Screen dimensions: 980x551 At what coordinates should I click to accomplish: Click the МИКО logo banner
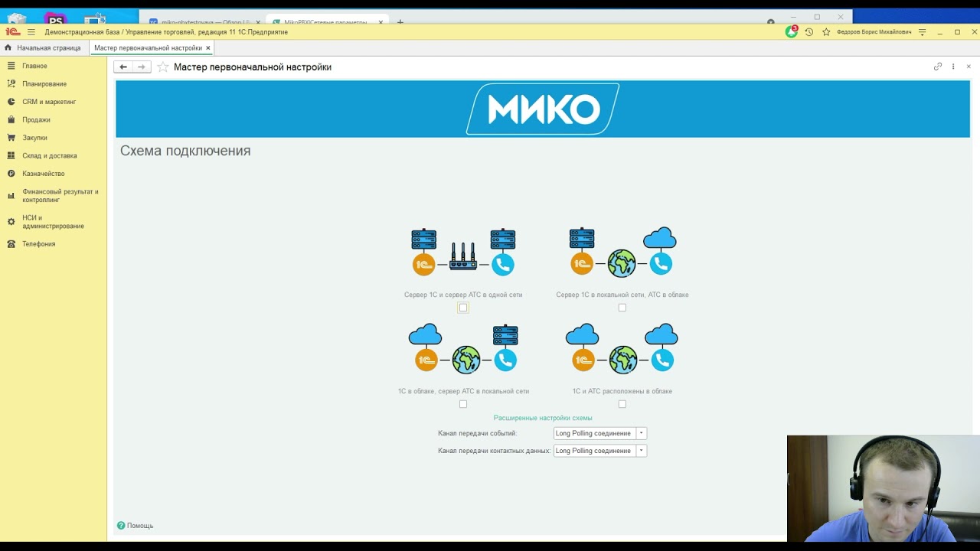pos(543,109)
